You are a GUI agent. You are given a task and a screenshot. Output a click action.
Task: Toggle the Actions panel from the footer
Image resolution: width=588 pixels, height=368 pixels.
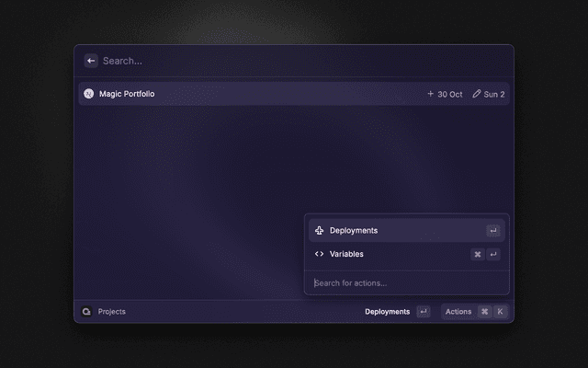click(x=458, y=312)
